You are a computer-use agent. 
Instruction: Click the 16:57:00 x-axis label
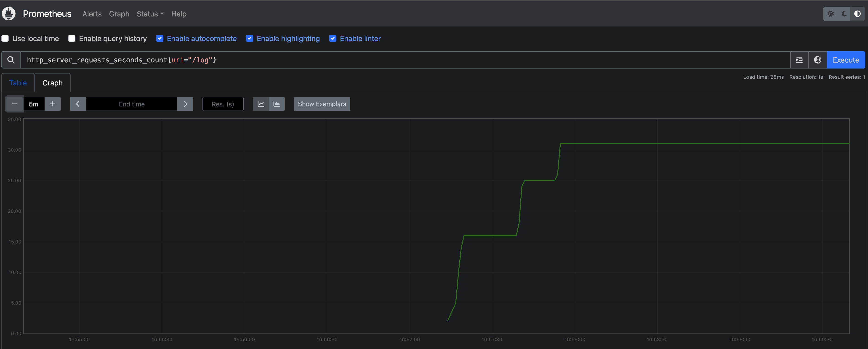point(409,340)
